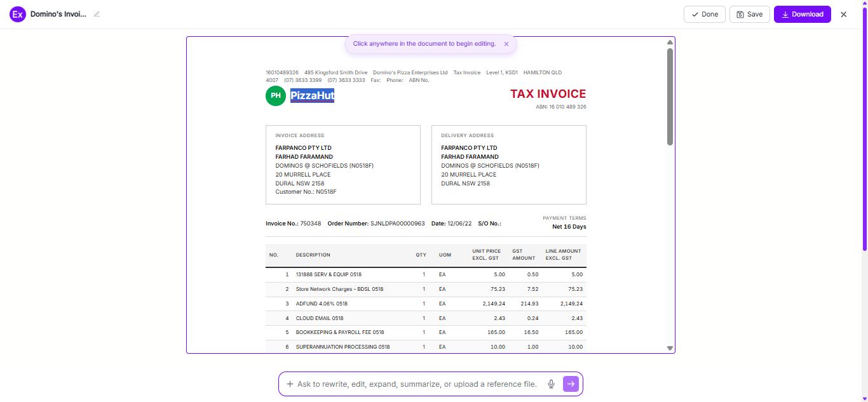
Task: Click the 'S/O No.:' label
Action: pyautogui.click(x=489, y=224)
